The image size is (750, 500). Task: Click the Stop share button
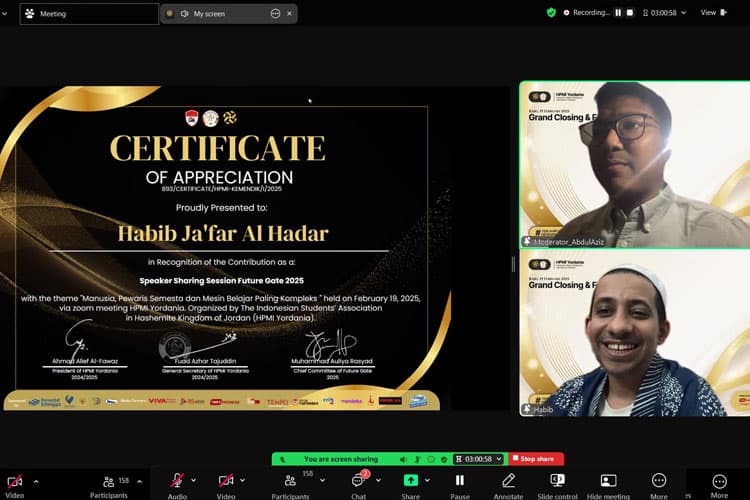pos(536,459)
